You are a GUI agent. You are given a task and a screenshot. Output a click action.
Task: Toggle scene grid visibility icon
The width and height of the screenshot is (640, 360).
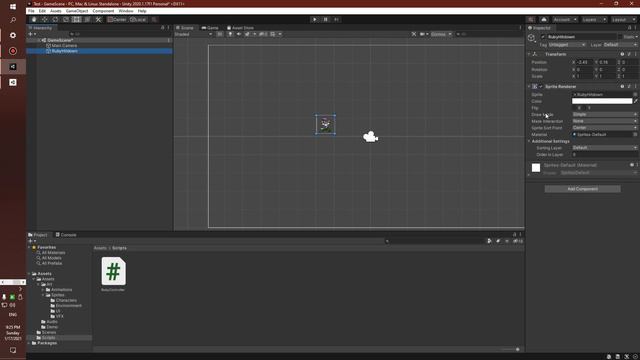click(273, 34)
